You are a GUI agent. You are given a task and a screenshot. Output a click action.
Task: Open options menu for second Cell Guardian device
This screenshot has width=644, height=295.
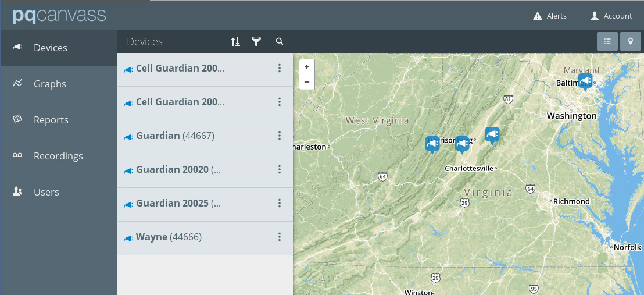[x=280, y=102]
